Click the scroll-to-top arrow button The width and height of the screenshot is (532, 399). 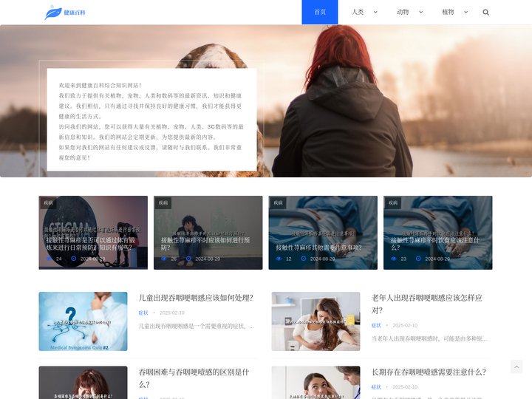tap(516, 366)
